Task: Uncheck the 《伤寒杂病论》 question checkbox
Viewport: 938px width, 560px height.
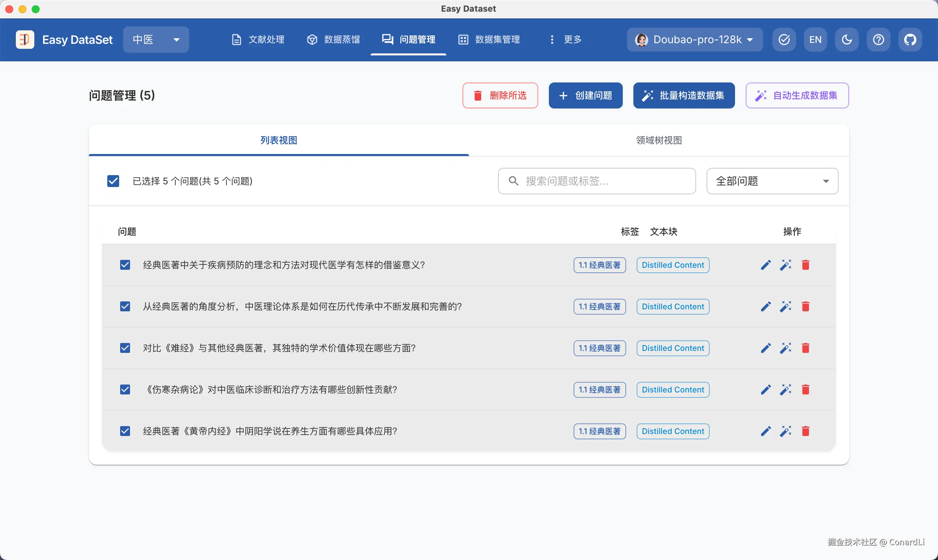Action: 125,389
